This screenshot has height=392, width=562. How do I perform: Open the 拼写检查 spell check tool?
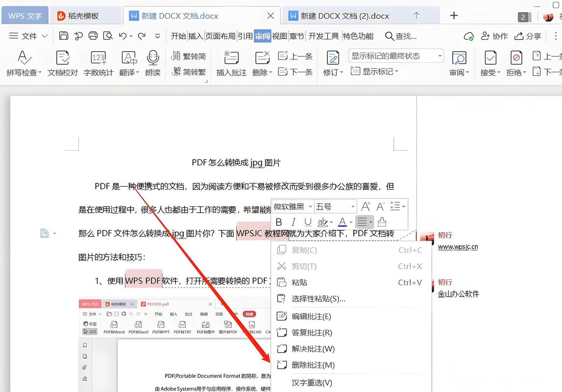24,63
